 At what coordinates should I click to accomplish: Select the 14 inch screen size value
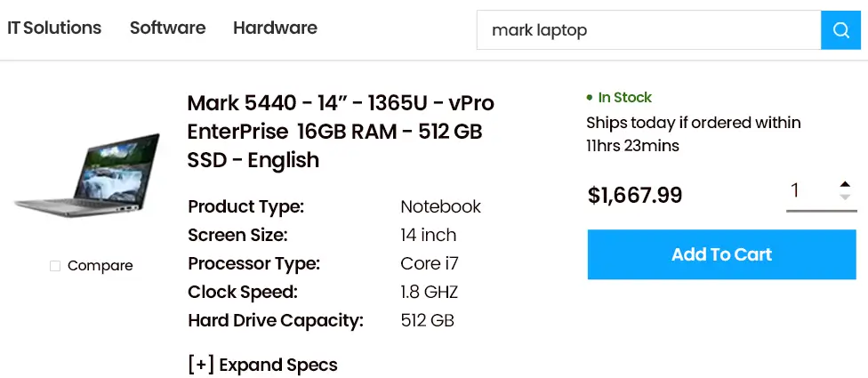(428, 235)
